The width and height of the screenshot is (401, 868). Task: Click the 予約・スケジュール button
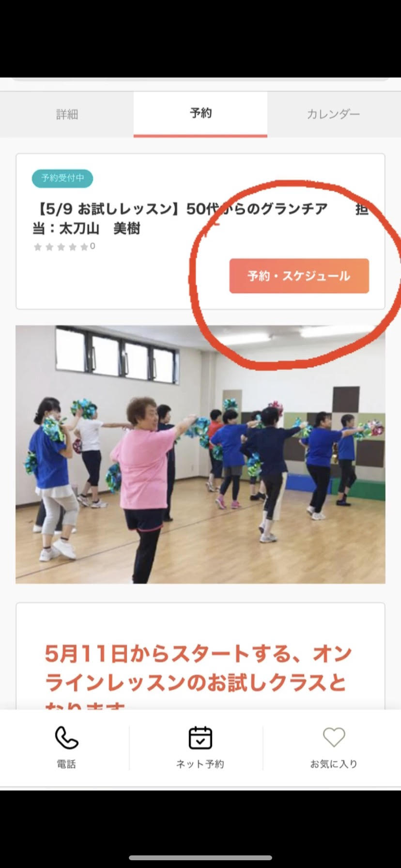[x=299, y=276]
